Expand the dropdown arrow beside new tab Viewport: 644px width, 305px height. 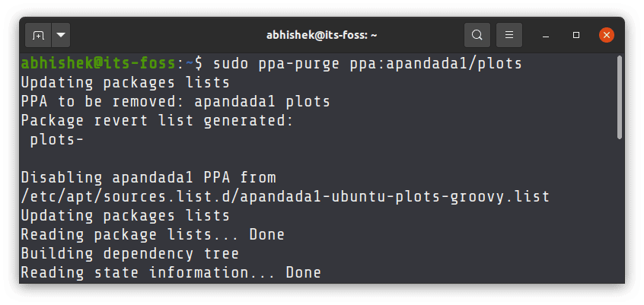61,35
